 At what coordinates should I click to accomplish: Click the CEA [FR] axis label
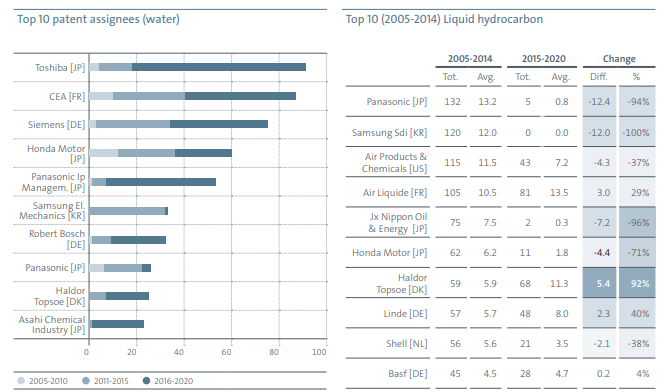[67, 97]
